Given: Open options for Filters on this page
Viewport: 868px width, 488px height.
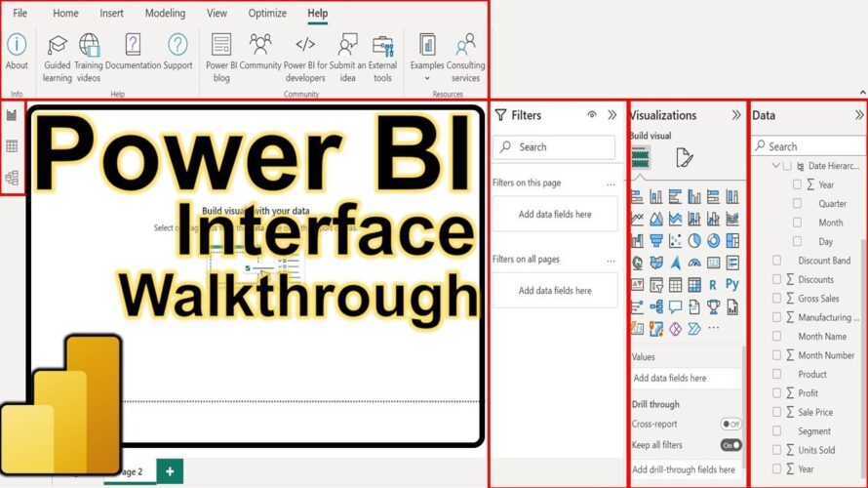Looking at the screenshot, I should click(x=611, y=183).
